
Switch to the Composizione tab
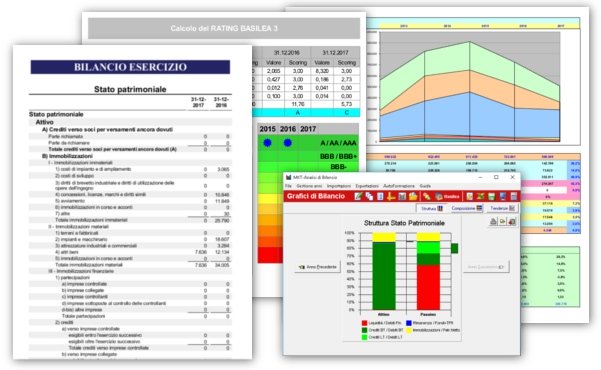coord(466,208)
